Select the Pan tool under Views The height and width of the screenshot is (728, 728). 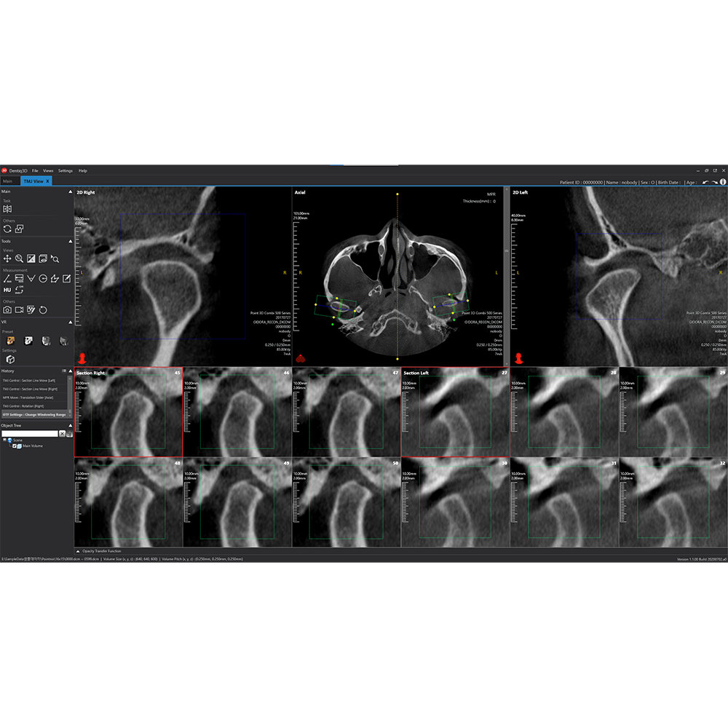coord(8,258)
